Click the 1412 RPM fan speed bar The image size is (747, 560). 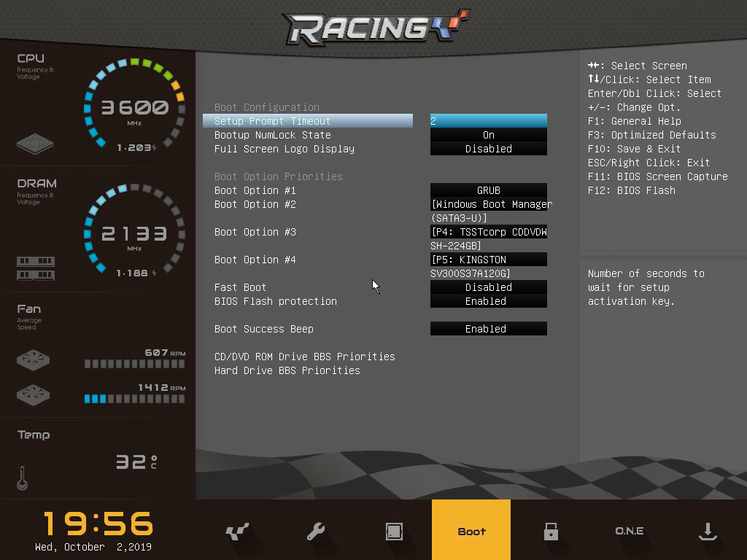click(134, 399)
